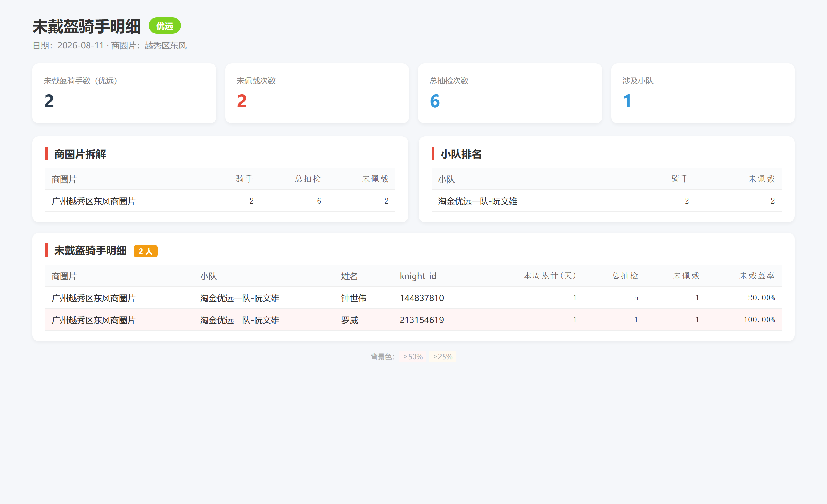This screenshot has width=827, height=504.
Task: Click the 商圈片 column header in 商圈片拆解 table
Action: (64, 179)
